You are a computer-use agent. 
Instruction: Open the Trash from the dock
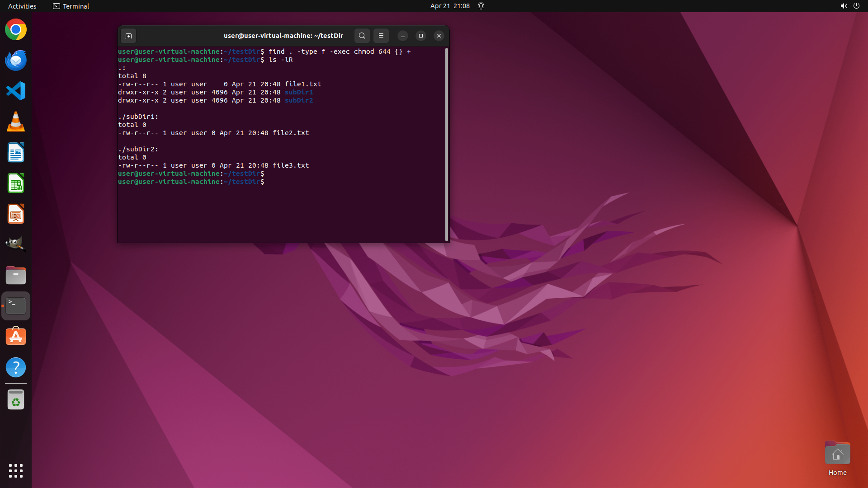pyautogui.click(x=16, y=399)
